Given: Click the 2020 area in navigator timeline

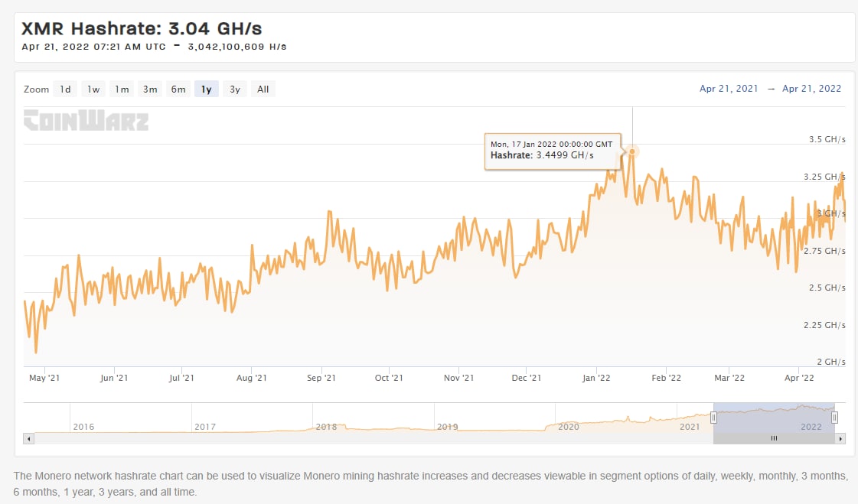Looking at the screenshot, I should (x=568, y=426).
